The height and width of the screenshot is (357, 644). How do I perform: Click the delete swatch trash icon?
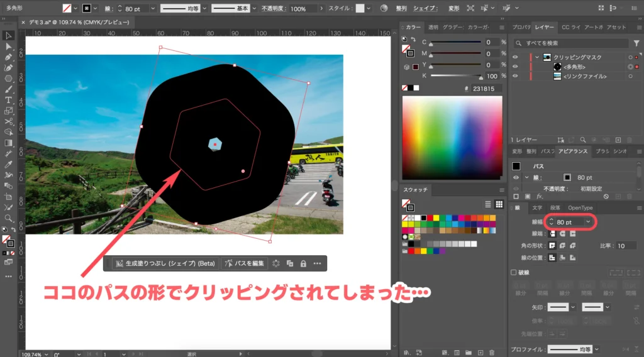[x=492, y=353]
